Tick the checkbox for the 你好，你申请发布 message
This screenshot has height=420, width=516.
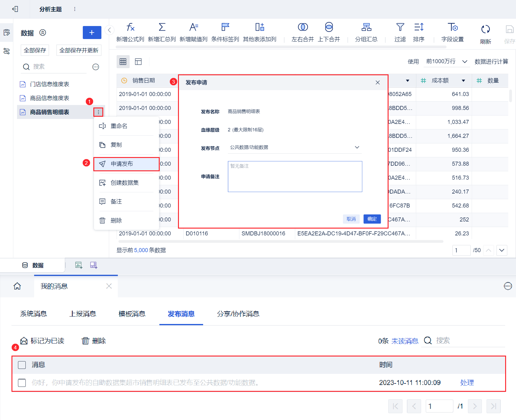[x=22, y=383]
